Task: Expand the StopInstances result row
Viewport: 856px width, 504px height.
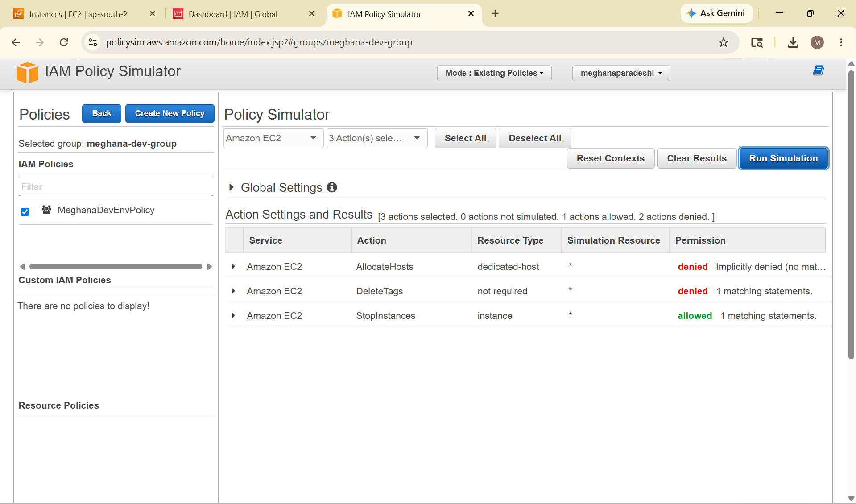Action: click(233, 316)
